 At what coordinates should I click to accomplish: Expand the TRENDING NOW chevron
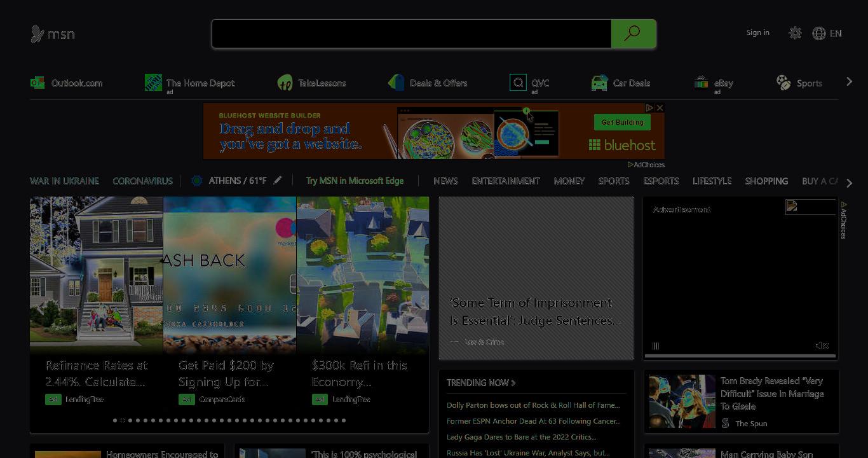pos(513,383)
